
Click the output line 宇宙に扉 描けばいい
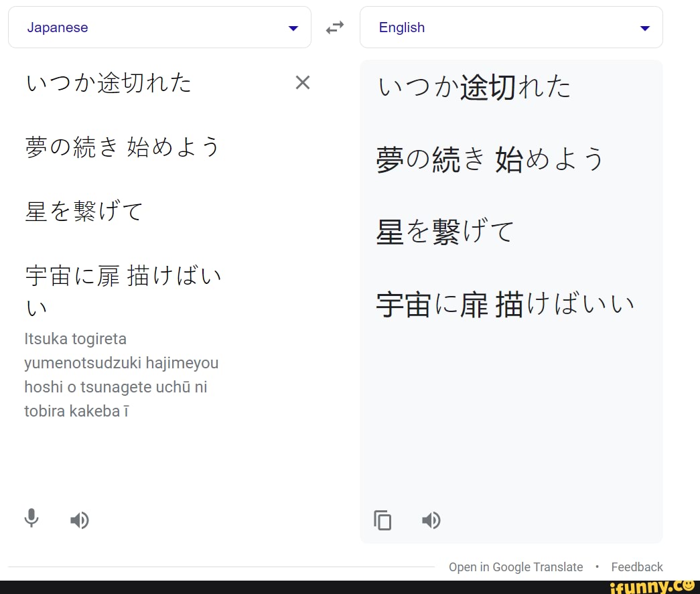click(505, 305)
